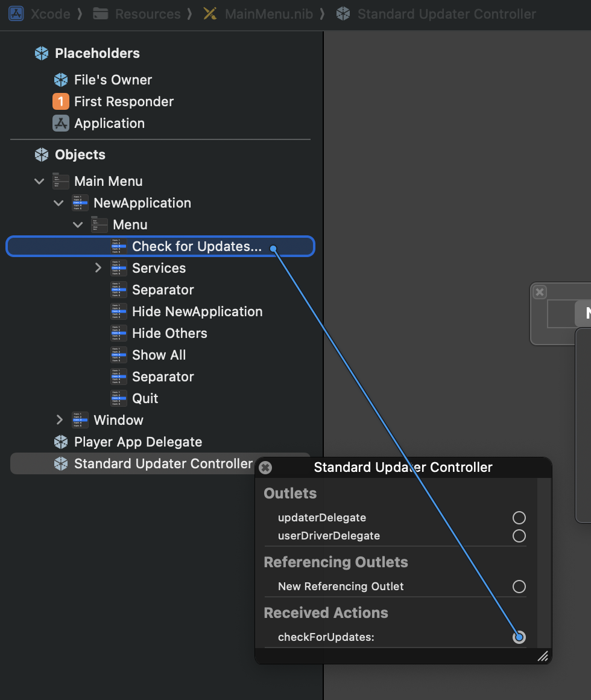Click the MainMenu.nib file icon in breadcrumb
This screenshot has width=591, height=700.
coord(210,14)
